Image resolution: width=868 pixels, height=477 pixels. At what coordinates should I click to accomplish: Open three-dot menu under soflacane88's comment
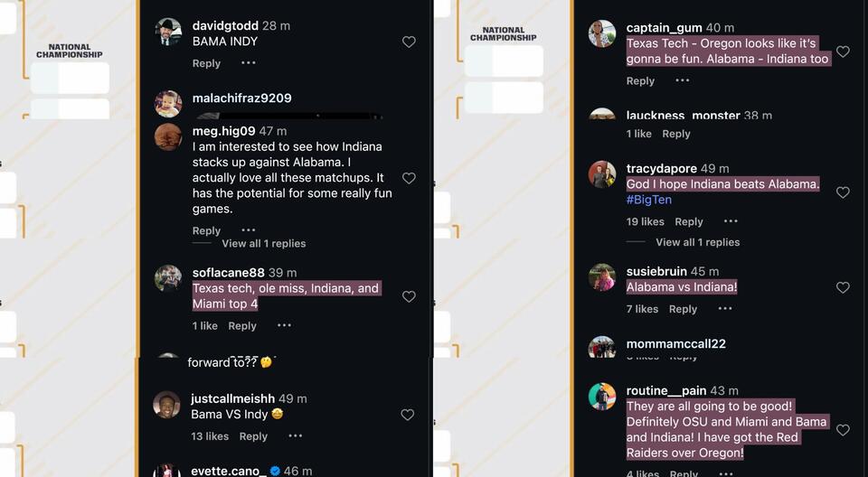point(284,325)
